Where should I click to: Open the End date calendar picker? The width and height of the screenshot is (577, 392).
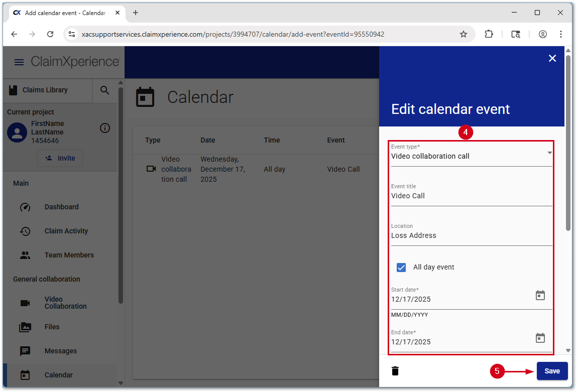[540, 338]
